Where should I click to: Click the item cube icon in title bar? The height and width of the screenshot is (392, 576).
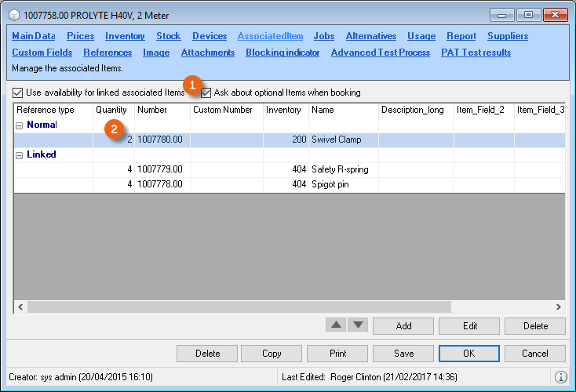coord(13,15)
